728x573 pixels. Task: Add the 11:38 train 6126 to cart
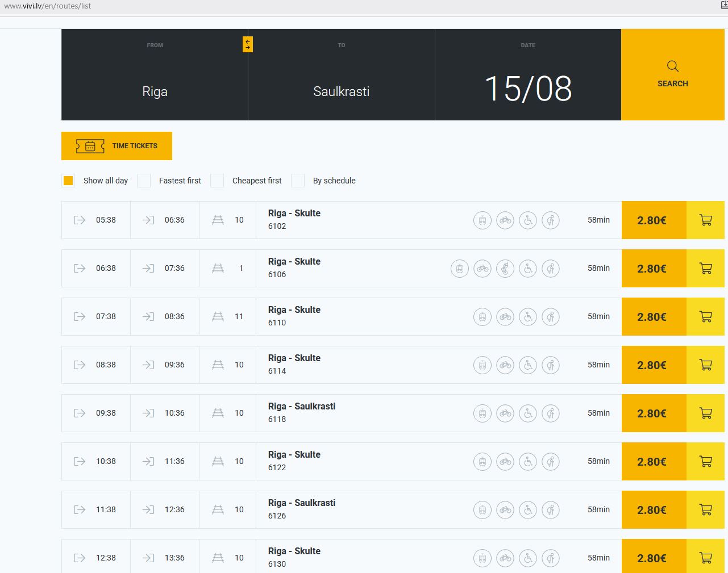pos(705,509)
